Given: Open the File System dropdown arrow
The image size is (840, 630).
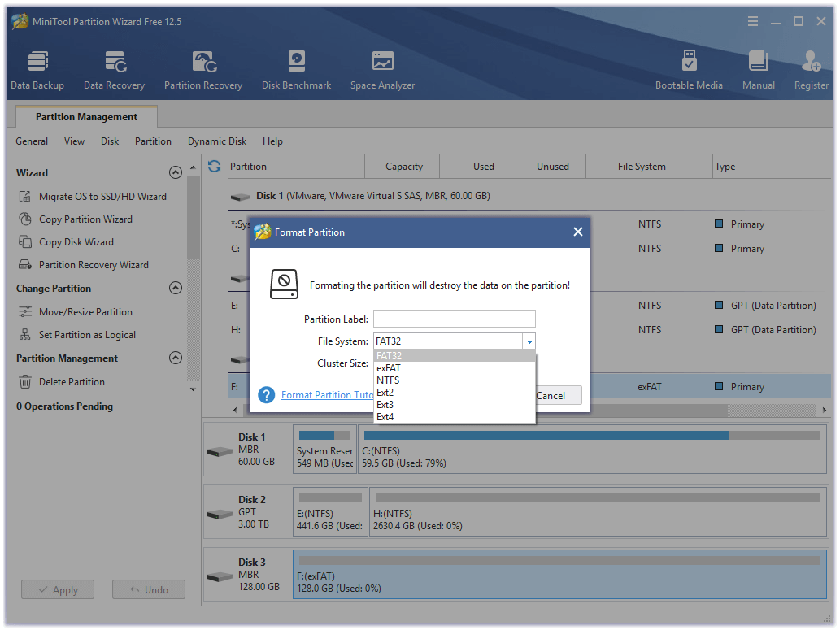Looking at the screenshot, I should click(x=529, y=341).
